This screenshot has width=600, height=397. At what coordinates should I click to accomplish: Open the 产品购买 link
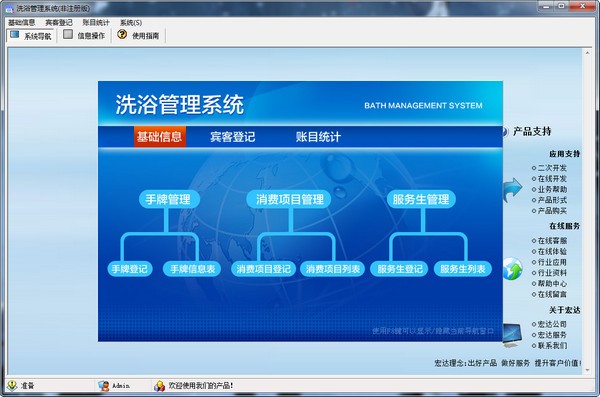coord(552,211)
